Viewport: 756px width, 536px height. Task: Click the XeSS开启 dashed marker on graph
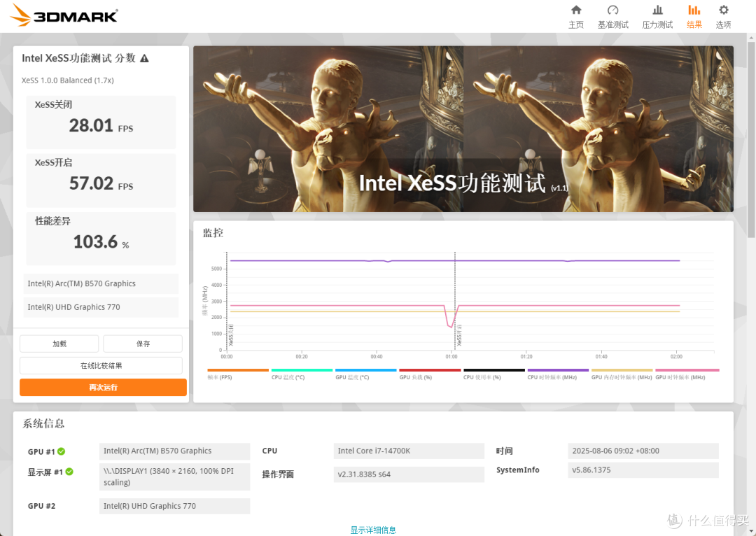(455, 301)
